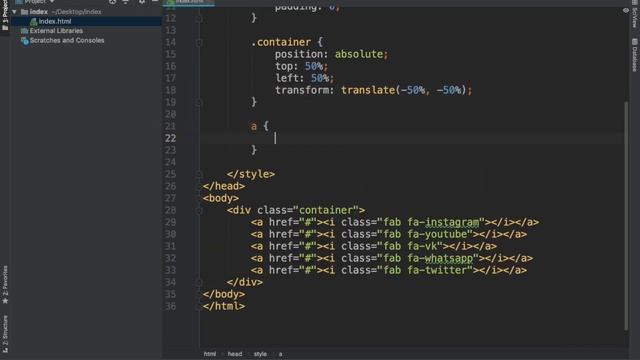
Task: Toggle fold marker at line 36
Action: (x=199, y=307)
